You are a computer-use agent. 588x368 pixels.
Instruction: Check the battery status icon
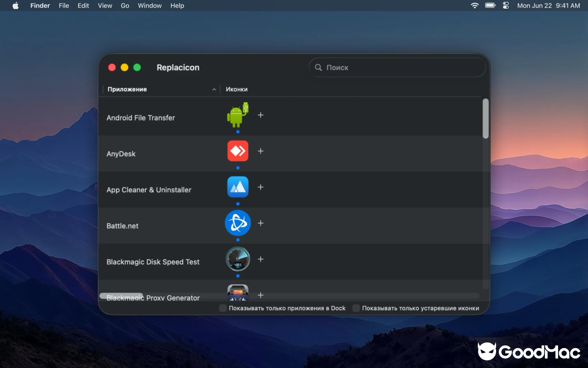[x=490, y=6]
